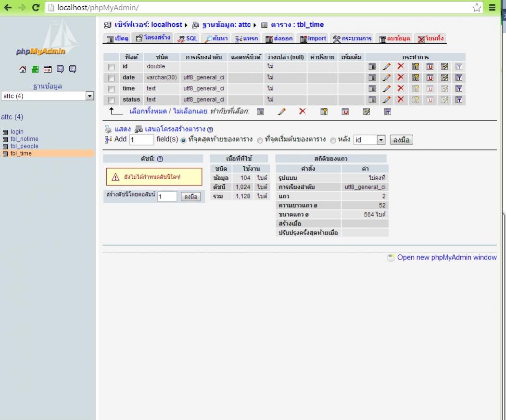Select the 'after' field radio option
Viewport: 506px width, 420px height.
[333, 140]
